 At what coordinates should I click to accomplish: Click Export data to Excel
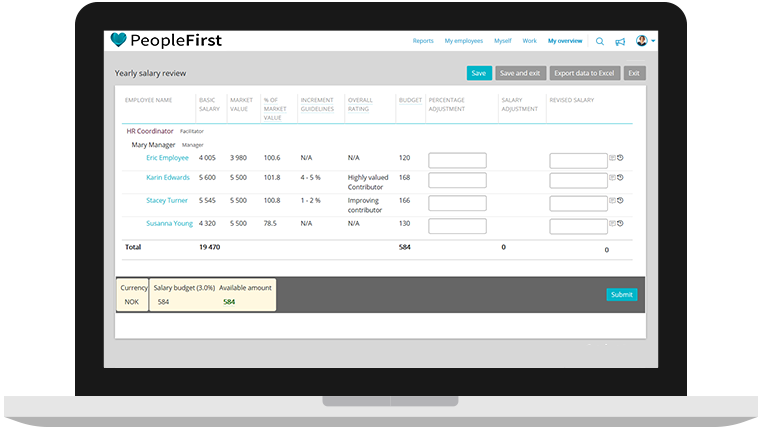click(585, 73)
